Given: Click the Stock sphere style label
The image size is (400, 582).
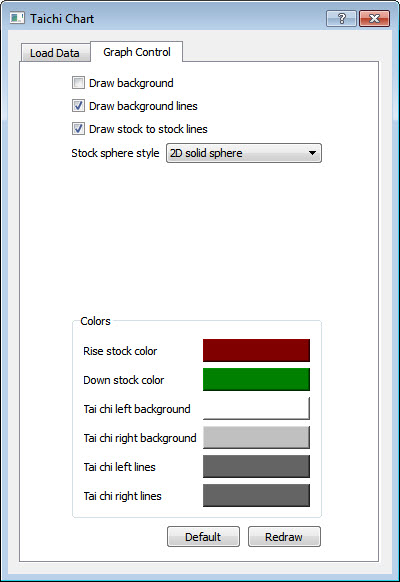Looking at the screenshot, I should tap(115, 153).
